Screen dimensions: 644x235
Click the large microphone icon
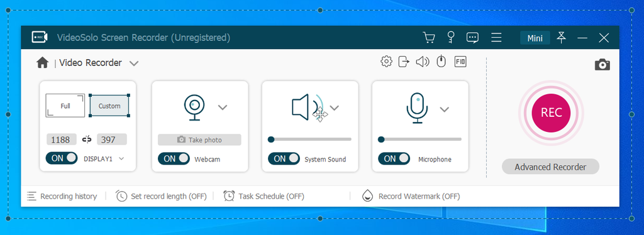tap(417, 108)
